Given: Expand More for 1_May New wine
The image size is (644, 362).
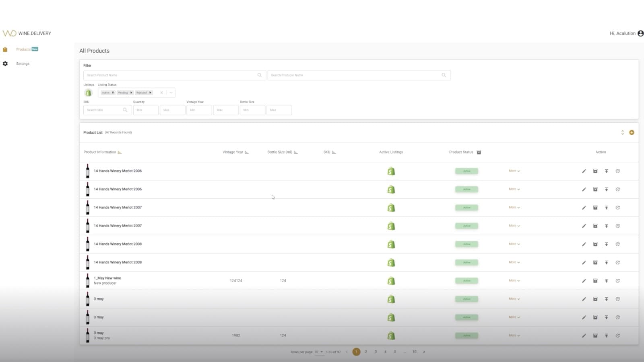Looking at the screenshot, I should (x=514, y=281).
